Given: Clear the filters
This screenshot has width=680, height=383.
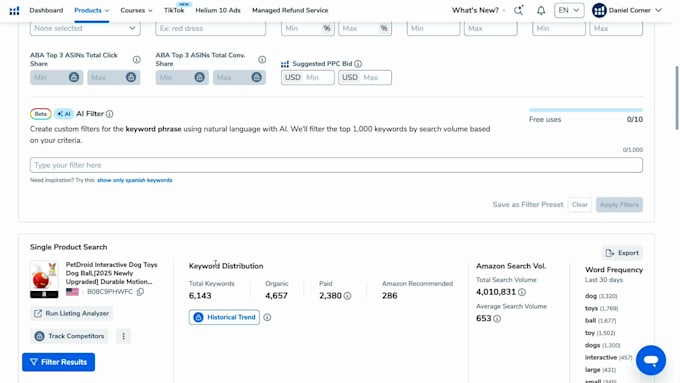Looking at the screenshot, I should 580,205.
